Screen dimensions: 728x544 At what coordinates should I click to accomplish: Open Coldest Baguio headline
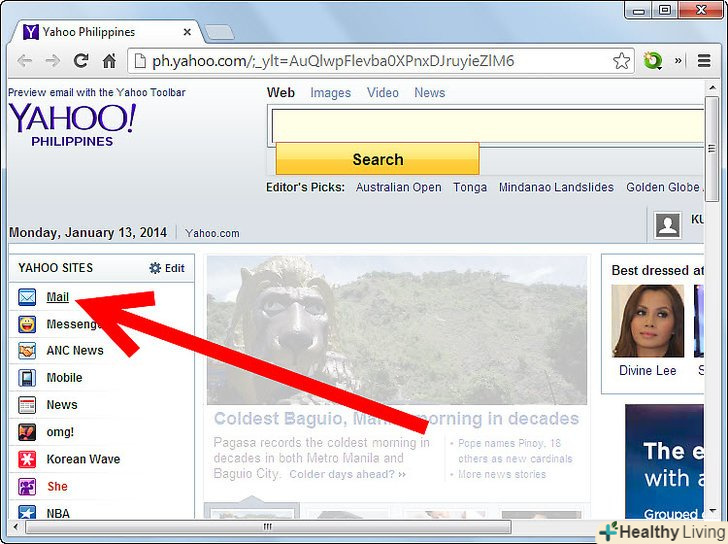pos(396,419)
